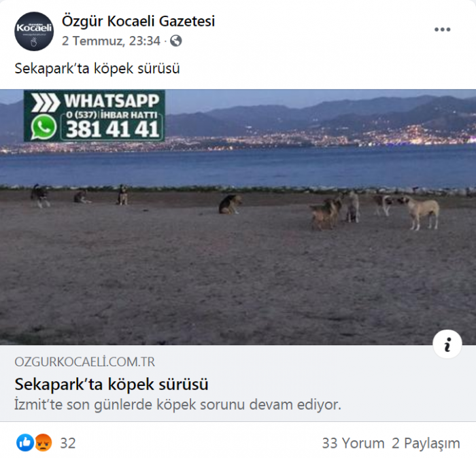The image size is (476, 458).
Task: Open the link info 'i' icon
Action: pyautogui.click(x=447, y=344)
